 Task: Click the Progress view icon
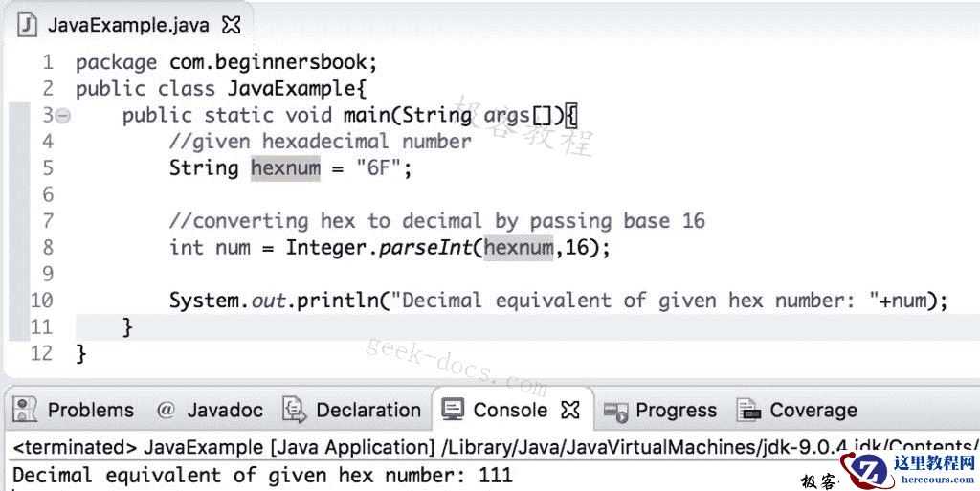point(615,411)
